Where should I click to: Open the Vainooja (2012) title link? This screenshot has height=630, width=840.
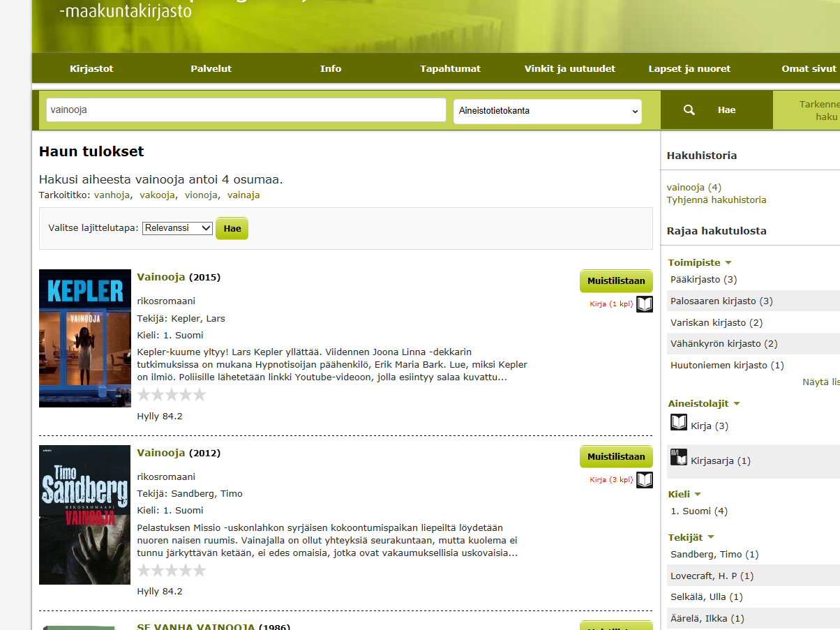(x=161, y=453)
